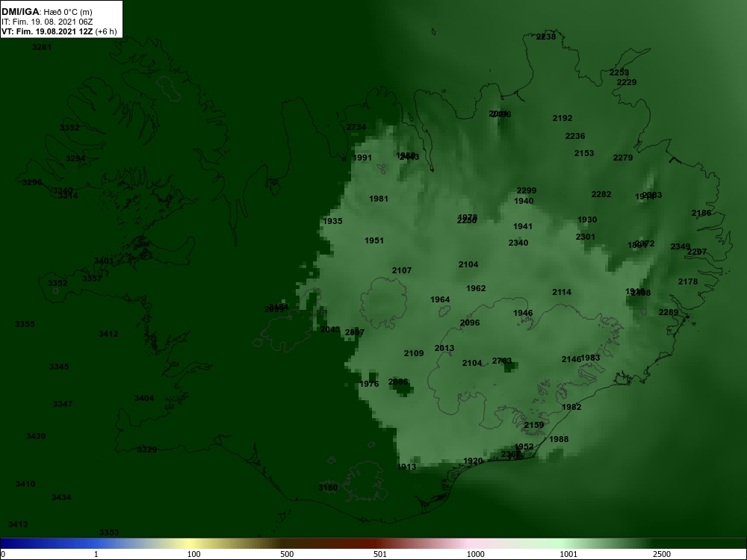Click the 2500 label on the color legend
Image resolution: width=747 pixels, height=560 pixels.
(661, 554)
